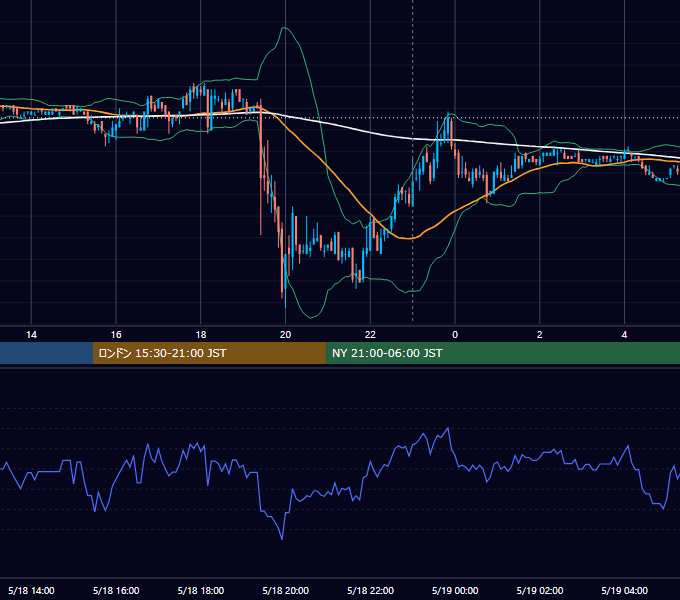Click the lower Bollinger band trough after 20:00
Image resolution: width=680 pixels, height=600 pixels.
[311, 317]
